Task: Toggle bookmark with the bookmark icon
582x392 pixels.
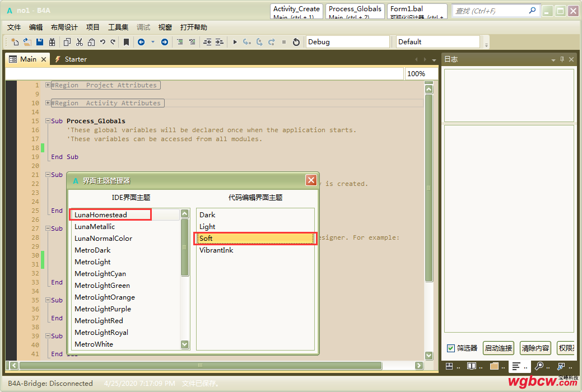Action: [x=126, y=42]
